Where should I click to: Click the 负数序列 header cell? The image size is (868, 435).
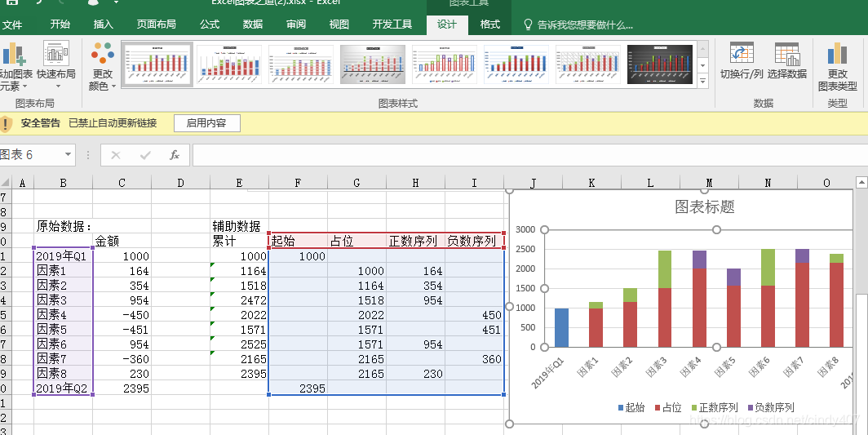coord(474,241)
